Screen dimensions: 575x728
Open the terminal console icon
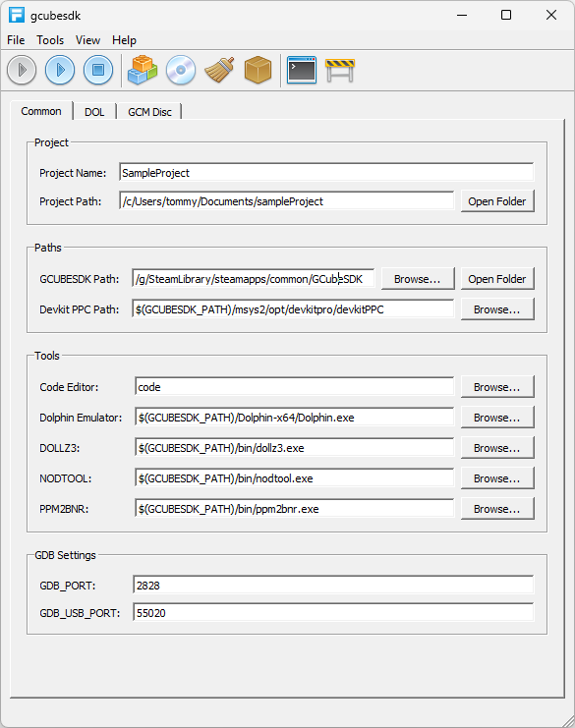tap(302, 70)
